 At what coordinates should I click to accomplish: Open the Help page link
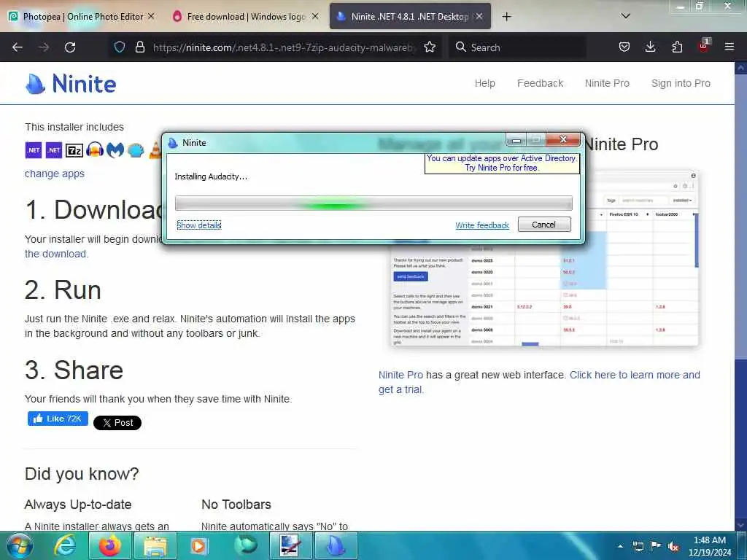[x=485, y=83]
